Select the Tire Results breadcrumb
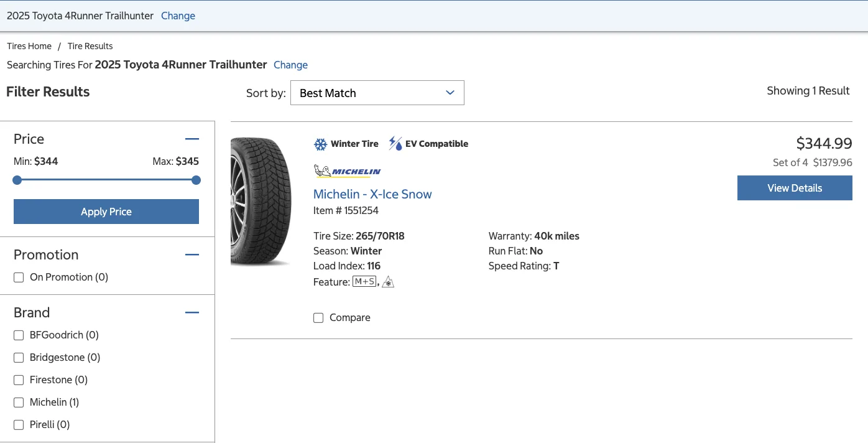Image resolution: width=868 pixels, height=443 pixels. click(90, 45)
